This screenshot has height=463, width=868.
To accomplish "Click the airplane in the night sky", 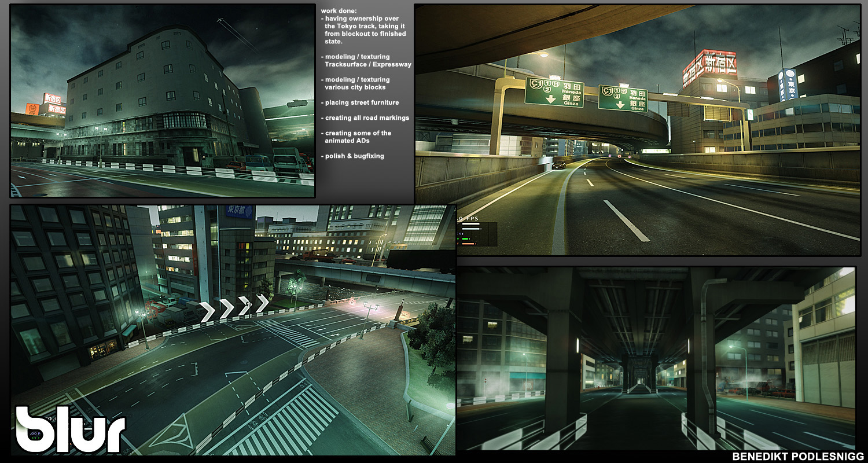I will (222, 21).
